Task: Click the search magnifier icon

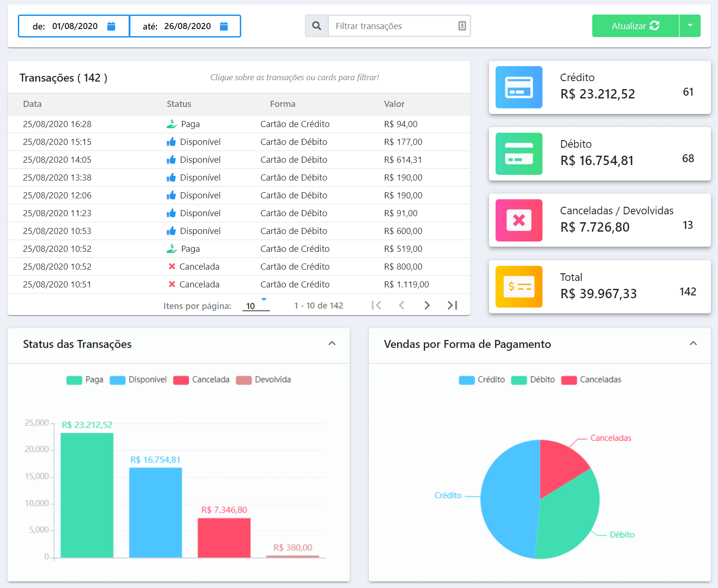Action: point(317,26)
